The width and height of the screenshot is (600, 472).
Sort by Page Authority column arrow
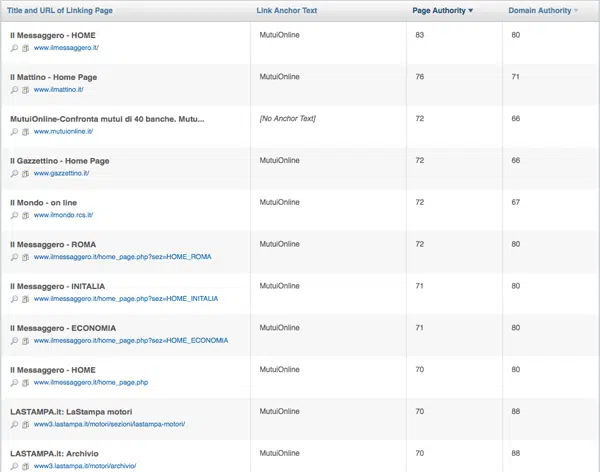pyautogui.click(x=471, y=11)
